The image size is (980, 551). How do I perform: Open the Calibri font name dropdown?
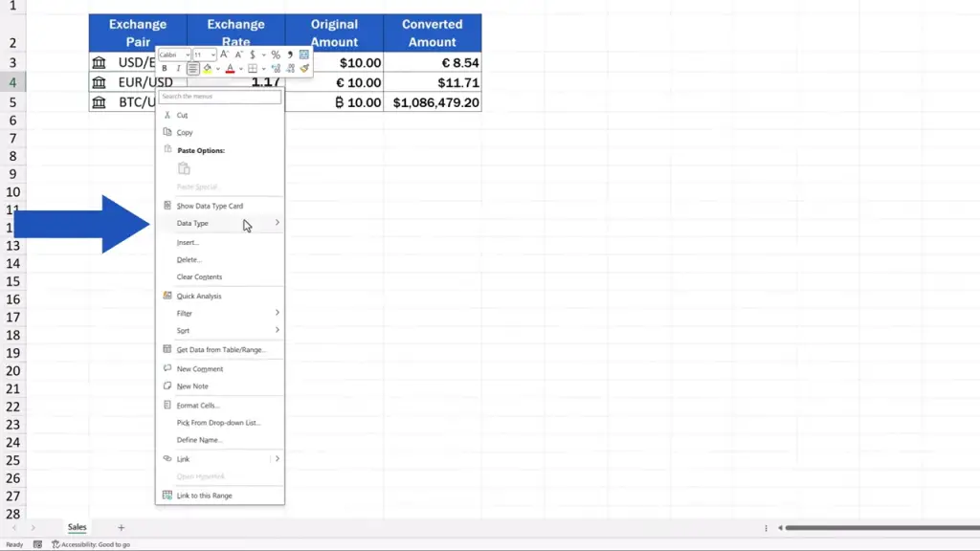[175, 55]
